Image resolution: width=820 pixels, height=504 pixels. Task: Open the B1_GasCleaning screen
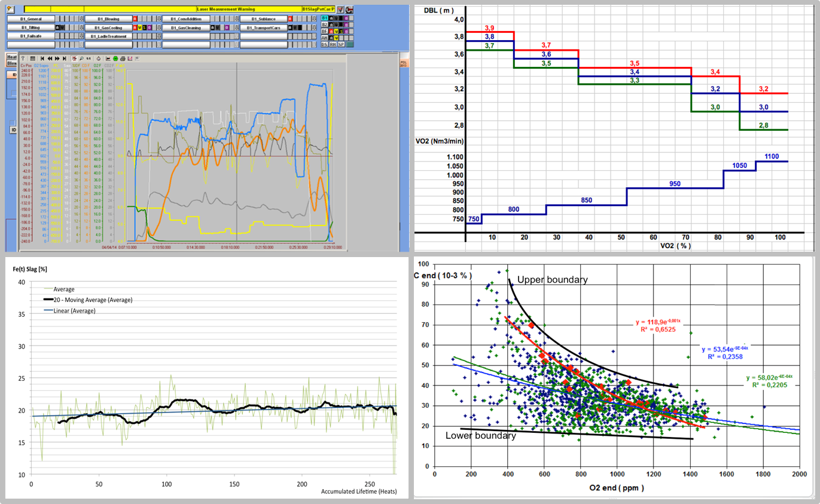[x=186, y=28]
